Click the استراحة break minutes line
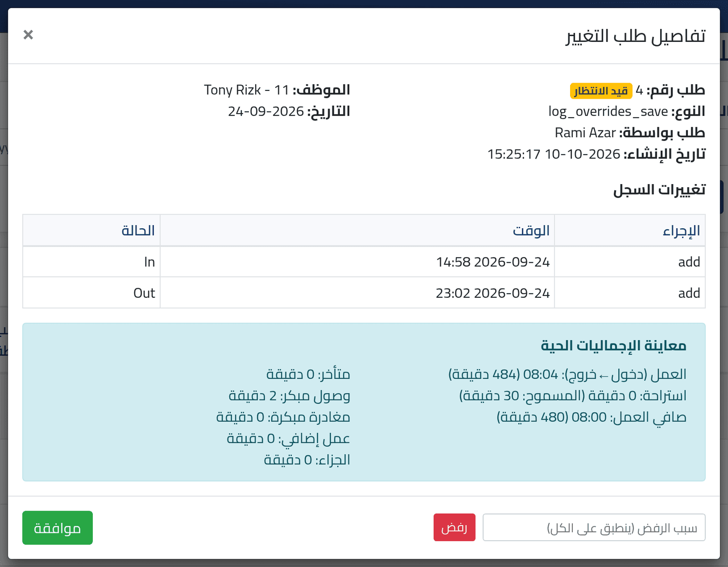The height and width of the screenshot is (567, 728). [x=573, y=396]
